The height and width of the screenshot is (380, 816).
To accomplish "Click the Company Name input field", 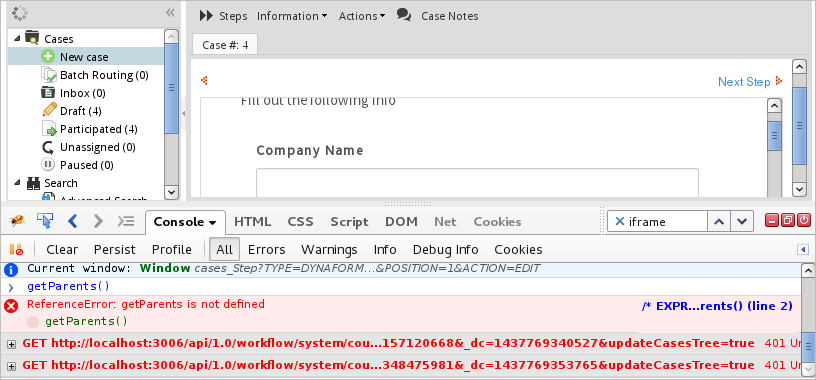I will coord(477,182).
